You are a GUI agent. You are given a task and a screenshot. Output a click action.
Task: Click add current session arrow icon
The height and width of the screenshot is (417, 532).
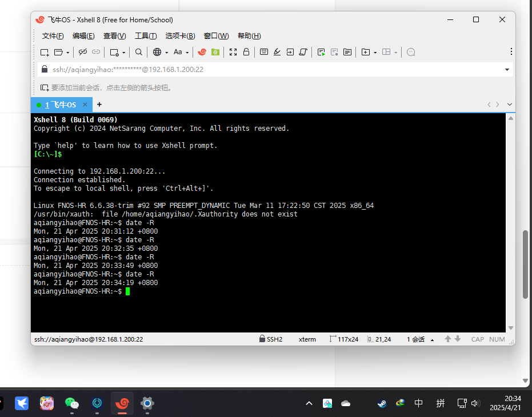[x=45, y=88]
